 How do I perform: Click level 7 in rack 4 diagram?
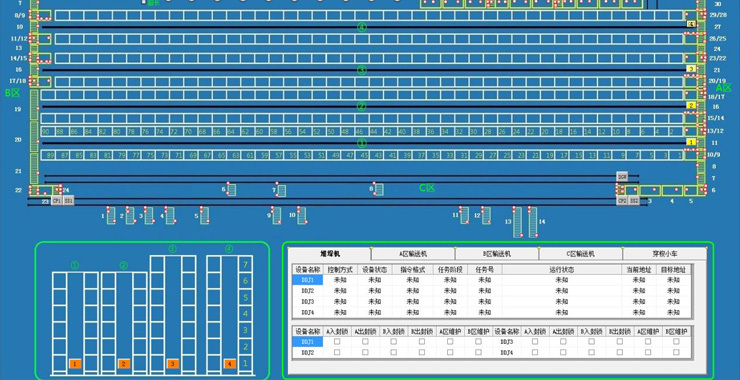click(x=245, y=265)
